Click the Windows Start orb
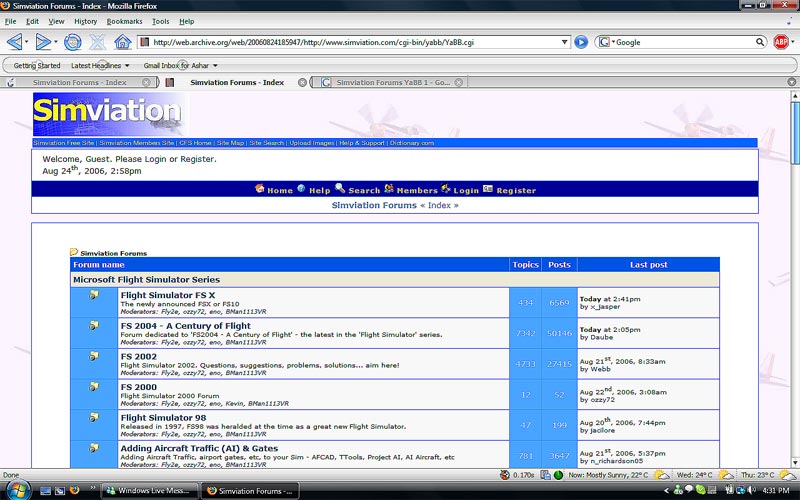This screenshot has width=800, height=500. 17,490
